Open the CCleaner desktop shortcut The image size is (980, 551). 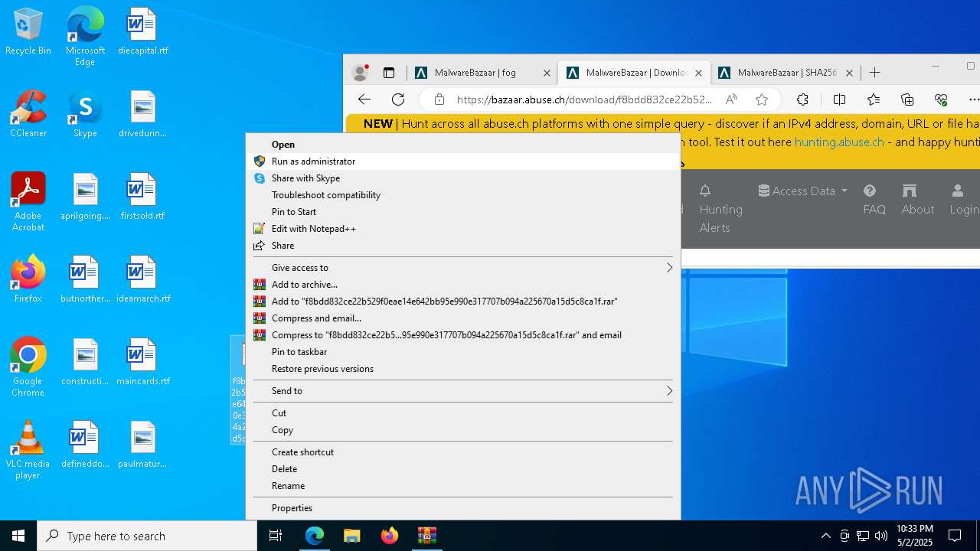coord(28,115)
